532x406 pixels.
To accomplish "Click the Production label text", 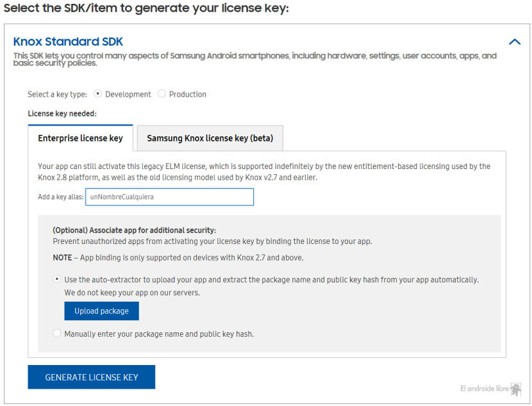I will click(x=188, y=94).
